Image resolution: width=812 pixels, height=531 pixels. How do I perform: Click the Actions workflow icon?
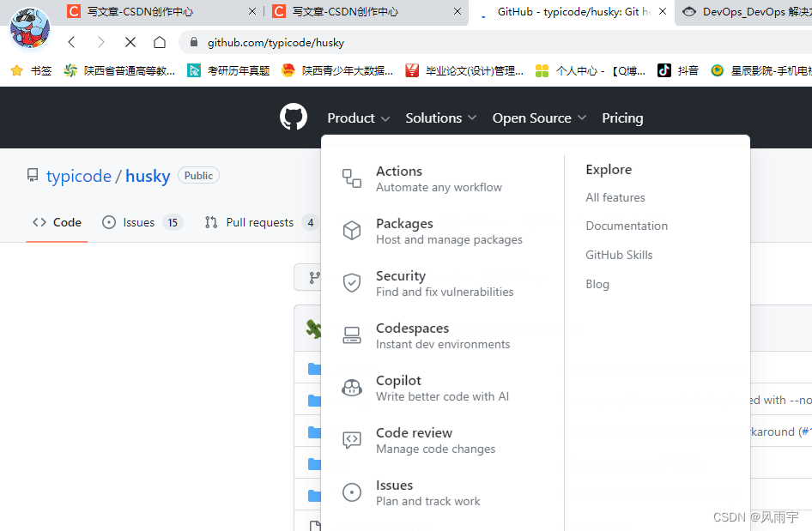[x=352, y=178]
